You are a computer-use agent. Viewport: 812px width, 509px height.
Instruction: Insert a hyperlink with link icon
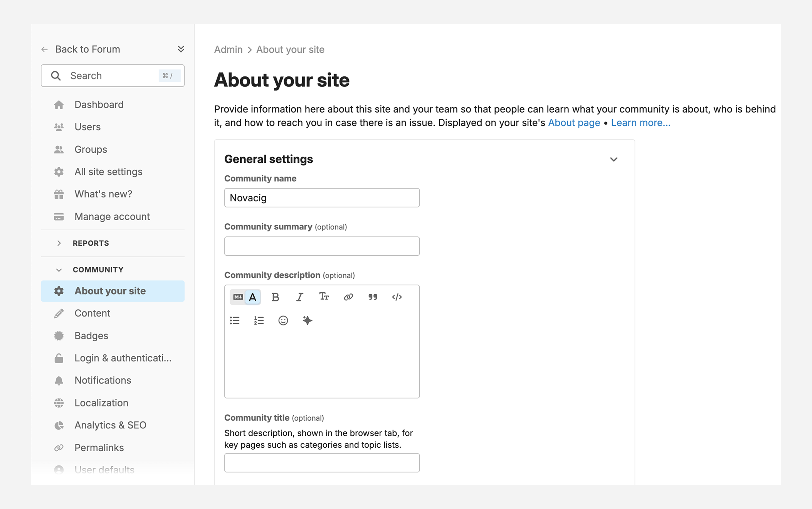pos(348,297)
